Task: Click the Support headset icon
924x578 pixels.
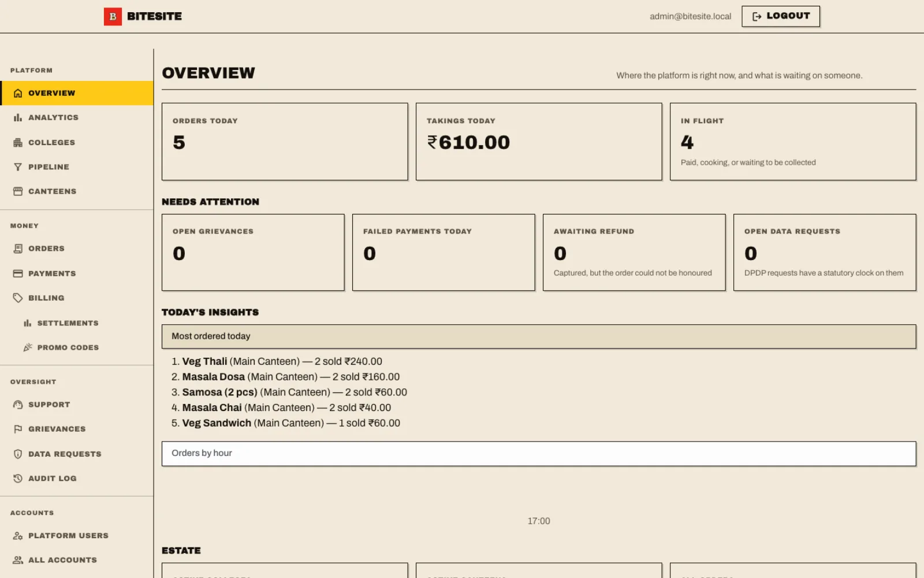Action: (x=18, y=405)
